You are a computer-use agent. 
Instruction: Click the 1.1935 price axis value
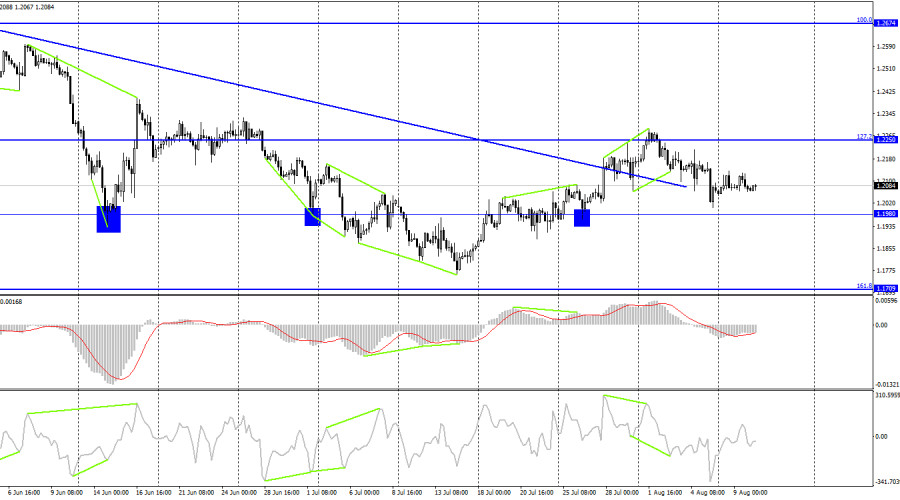point(886,227)
